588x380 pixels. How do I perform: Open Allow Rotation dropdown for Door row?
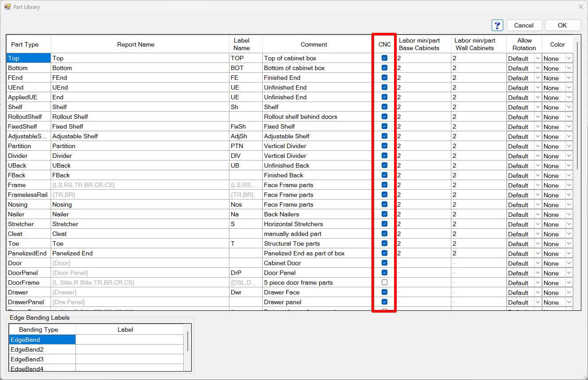537,263
